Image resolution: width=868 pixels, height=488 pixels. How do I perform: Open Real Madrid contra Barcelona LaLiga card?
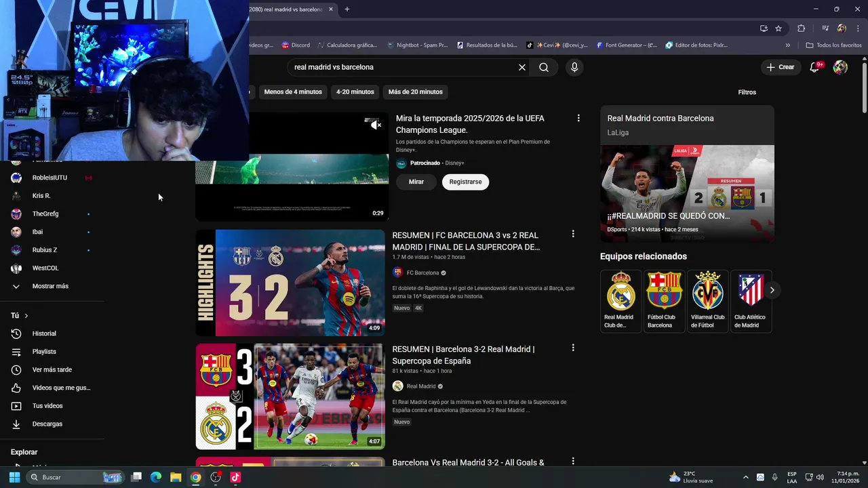pyautogui.click(x=687, y=174)
